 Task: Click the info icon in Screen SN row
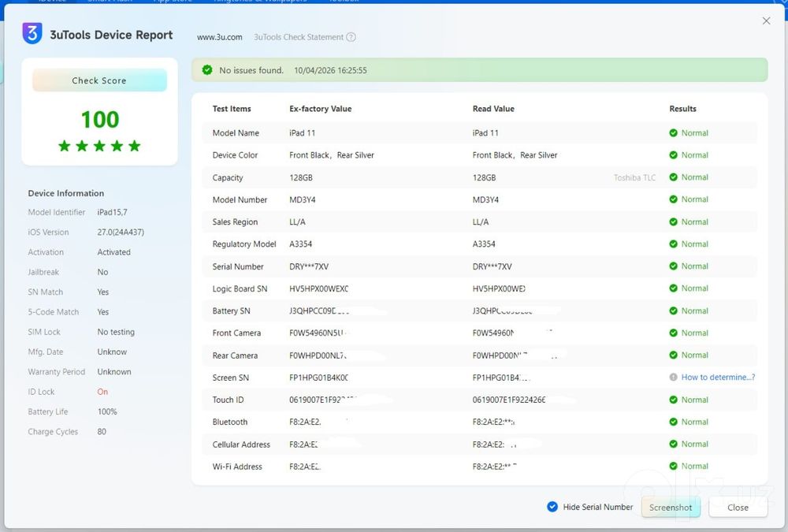(x=674, y=377)
